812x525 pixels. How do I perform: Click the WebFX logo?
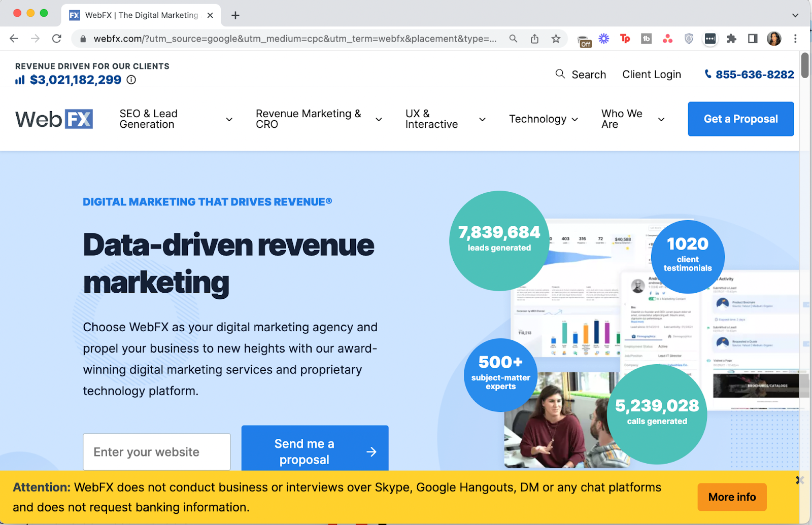click(54, 119)
